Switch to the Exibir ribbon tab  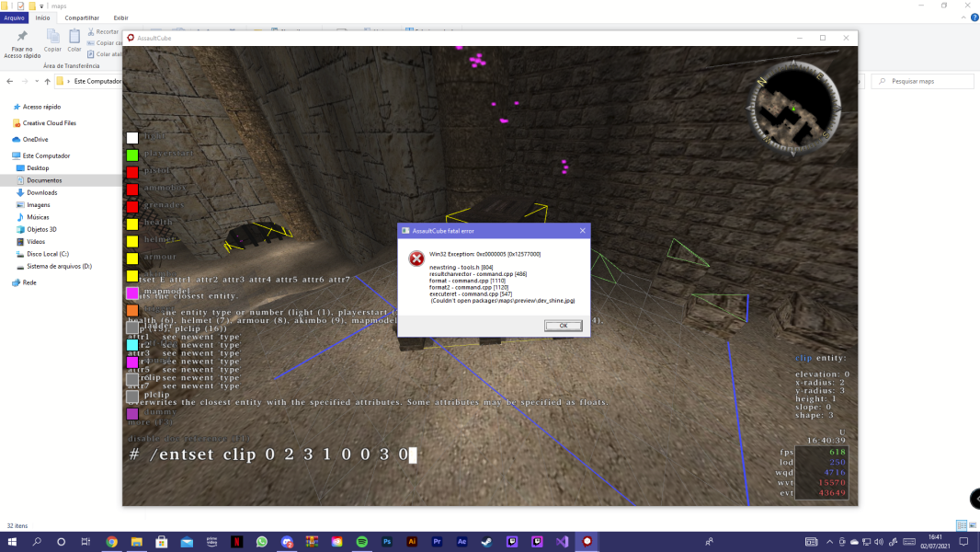(120, 17)
